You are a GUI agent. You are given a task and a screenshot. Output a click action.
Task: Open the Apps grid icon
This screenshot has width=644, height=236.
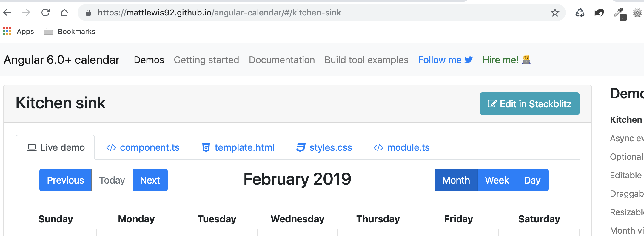[7, 31]
